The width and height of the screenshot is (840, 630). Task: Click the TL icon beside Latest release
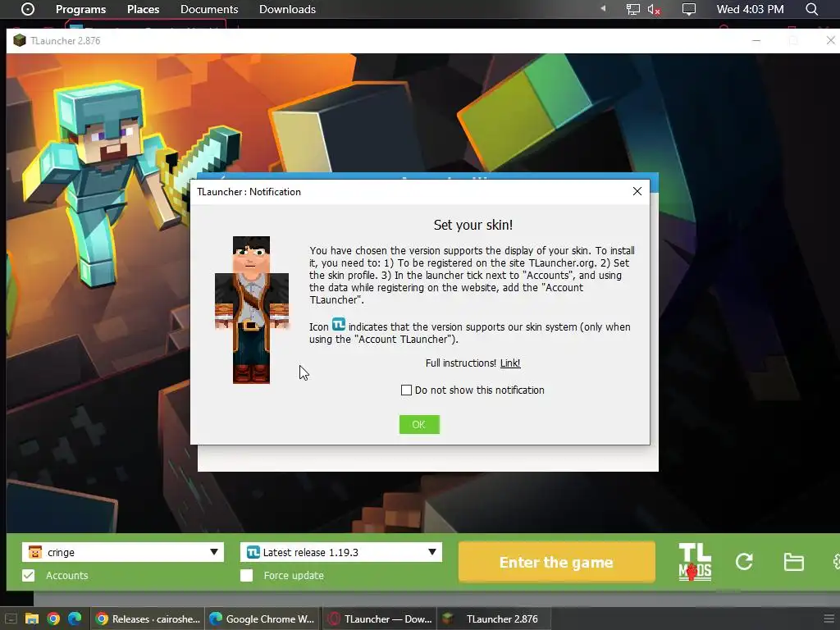pos(253,552)
